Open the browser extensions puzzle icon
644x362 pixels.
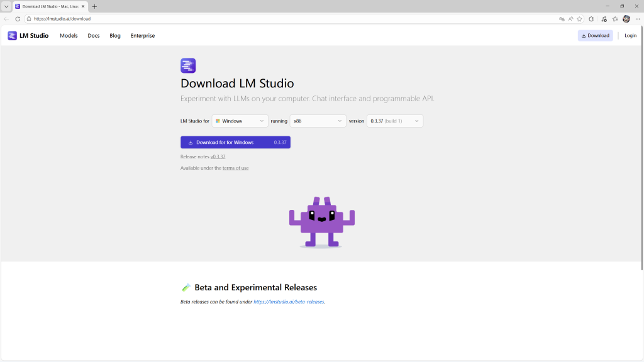tap(591, 19)
